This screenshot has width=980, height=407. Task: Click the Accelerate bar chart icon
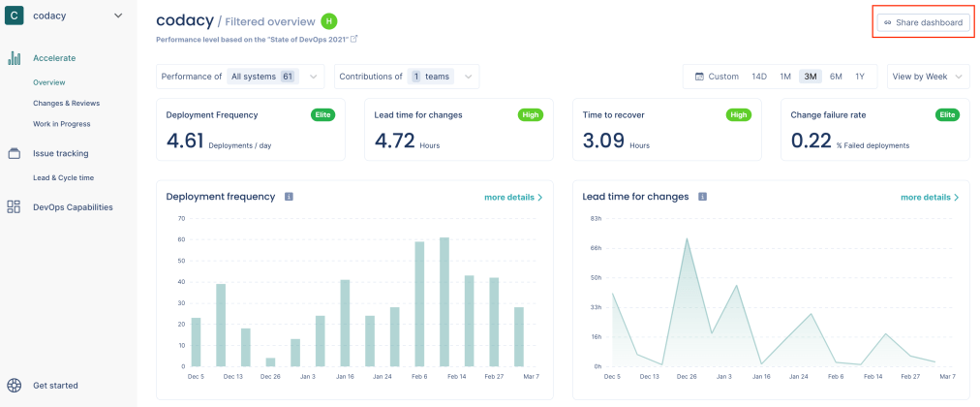[14, 58]
